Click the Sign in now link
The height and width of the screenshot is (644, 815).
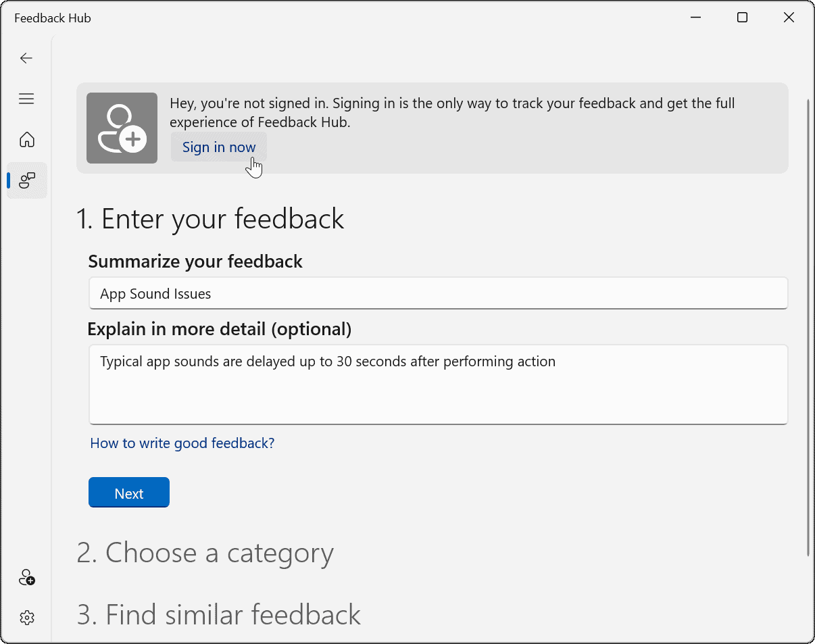[218, 147]
